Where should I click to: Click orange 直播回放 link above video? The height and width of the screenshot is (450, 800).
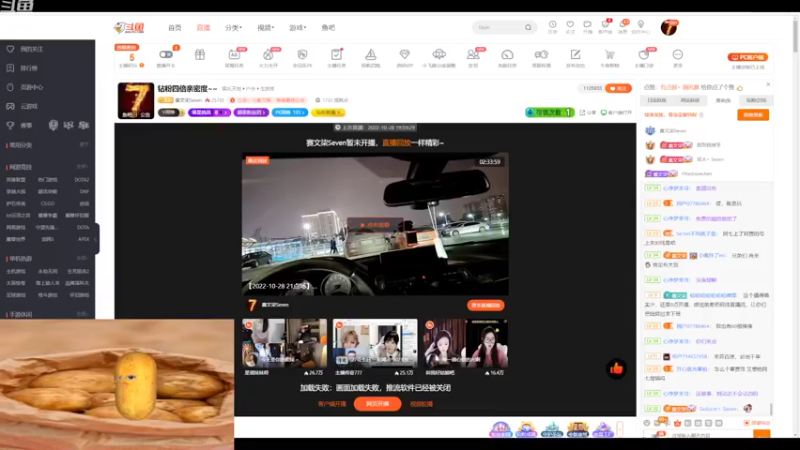click(x=396, y=143)
